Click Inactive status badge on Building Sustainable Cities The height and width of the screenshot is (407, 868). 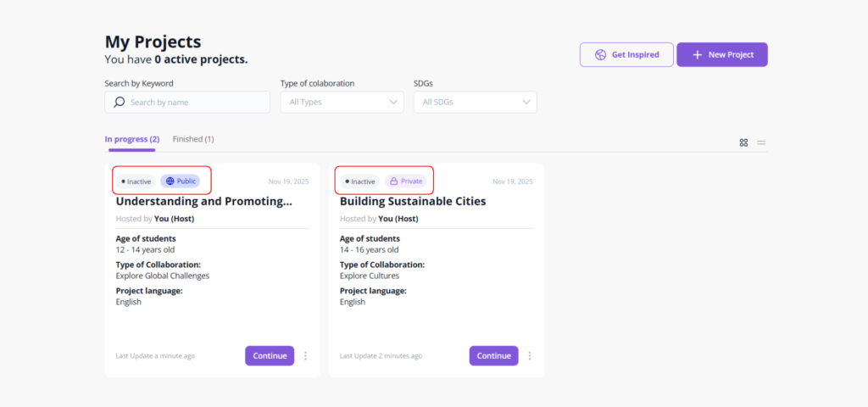point(360,181)
